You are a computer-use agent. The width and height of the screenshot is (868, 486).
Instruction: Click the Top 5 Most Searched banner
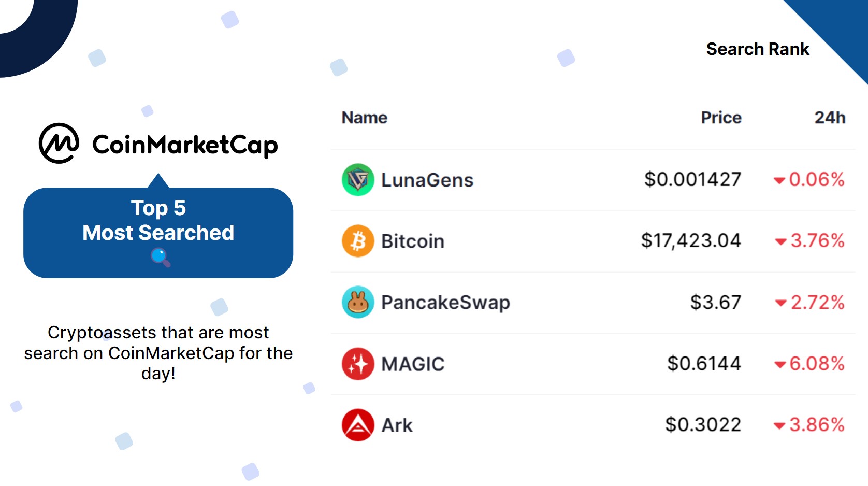point(158,233)
